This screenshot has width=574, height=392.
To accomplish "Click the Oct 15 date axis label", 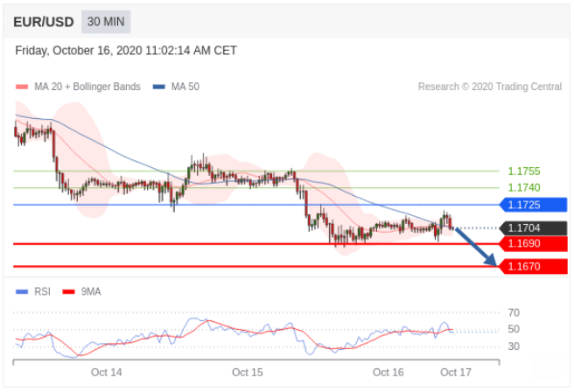I will pos(248,373).
